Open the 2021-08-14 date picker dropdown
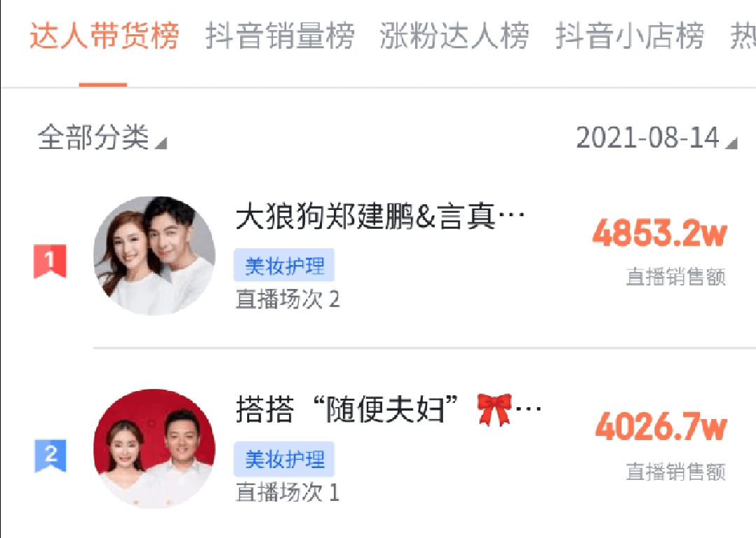 point(657,137)
